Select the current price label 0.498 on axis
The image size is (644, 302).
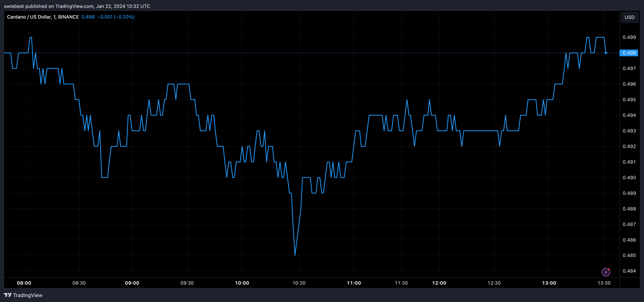pos(629,53)
